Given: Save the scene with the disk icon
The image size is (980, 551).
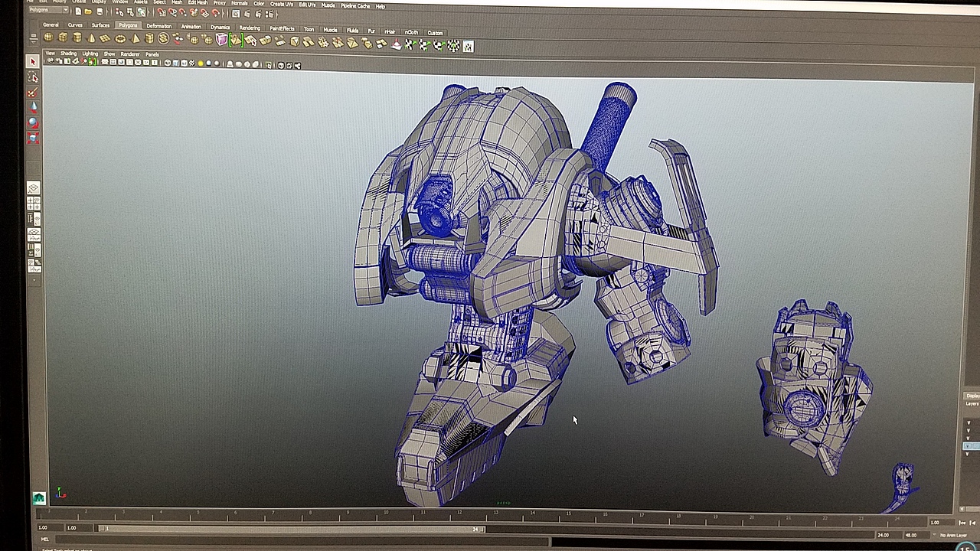Looking at the screenshot, I should click(100, 11).
